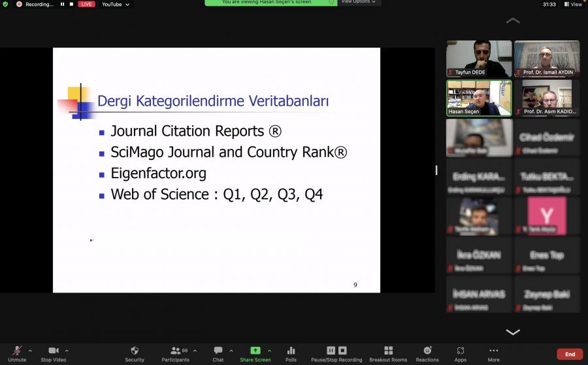Select Prof. Dr. Asım KADIO... video thumbnail
This screenshot has width=588, height=365.
[x=547, y=98]
